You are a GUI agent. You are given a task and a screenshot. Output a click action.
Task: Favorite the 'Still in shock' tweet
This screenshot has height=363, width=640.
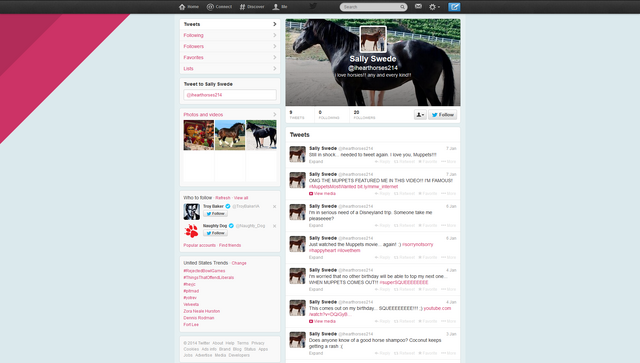[428, 162]
